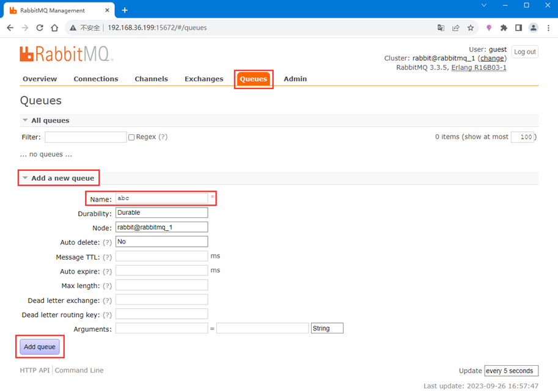The image size is (558, 392).
Task: Click the purple extension icon
Action: [489, 27]
